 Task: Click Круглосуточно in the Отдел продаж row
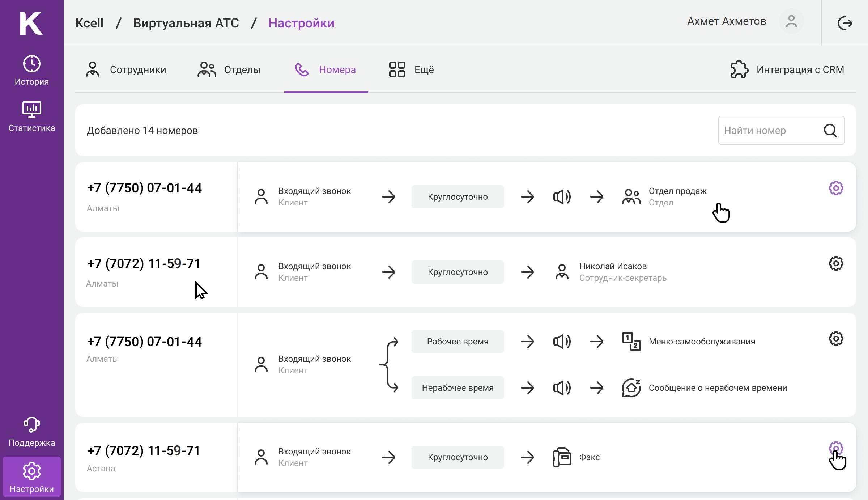tap(458, 197)
